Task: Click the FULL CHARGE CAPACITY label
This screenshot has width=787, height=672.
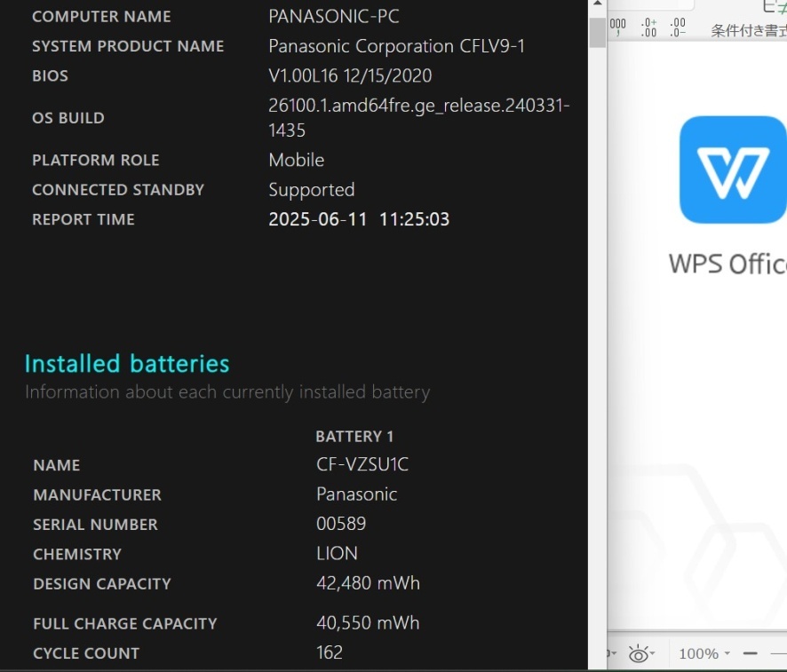Action: pyautogui.click(x=125, y=623)
